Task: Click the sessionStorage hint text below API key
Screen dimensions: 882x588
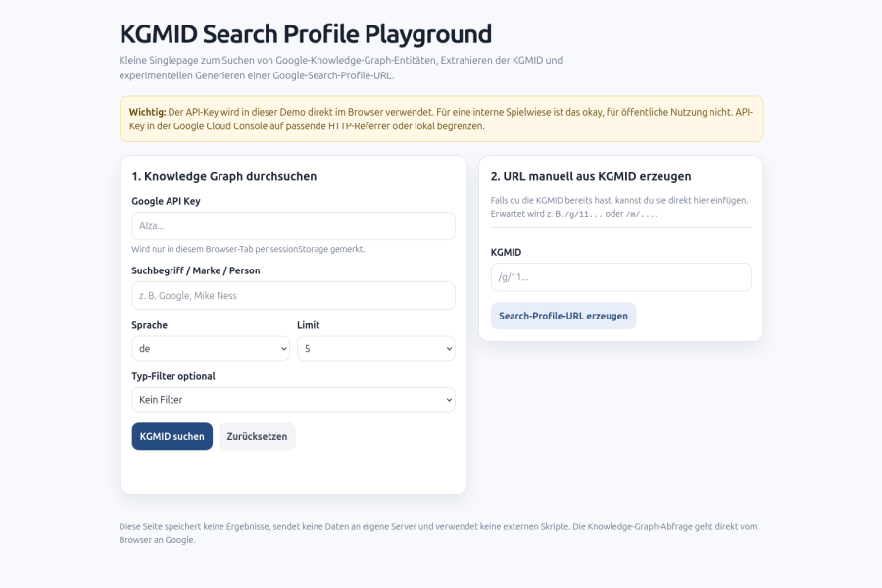Action: click(x=248, y=249)
